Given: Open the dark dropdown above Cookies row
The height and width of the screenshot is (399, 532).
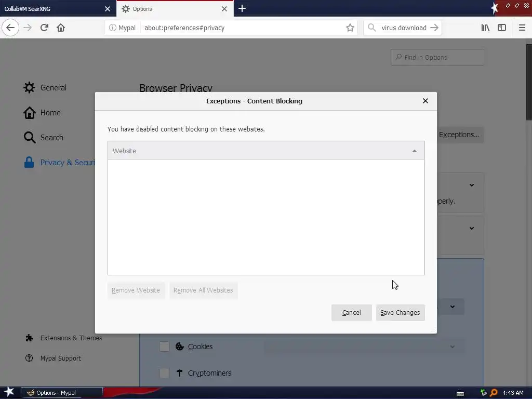Looking at the screenshot, I should pyautogui.click(x=451, y=307).
